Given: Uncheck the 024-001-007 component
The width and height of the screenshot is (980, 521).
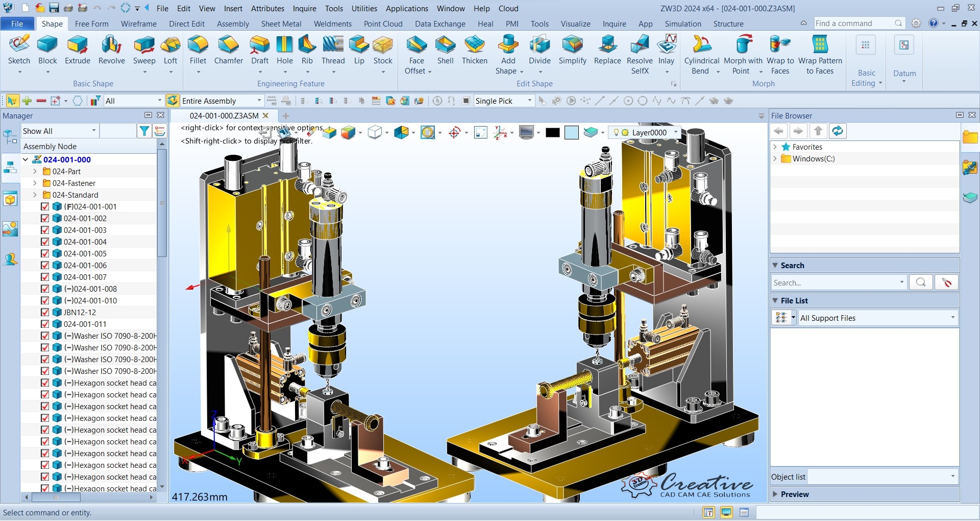Looking at the screenshot, I should click(45, 277).
